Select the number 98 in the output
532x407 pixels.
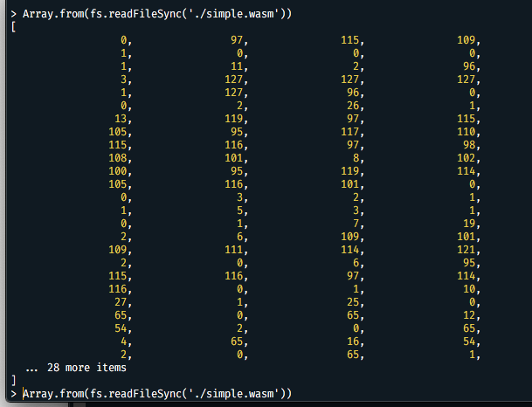click(472, 144)
